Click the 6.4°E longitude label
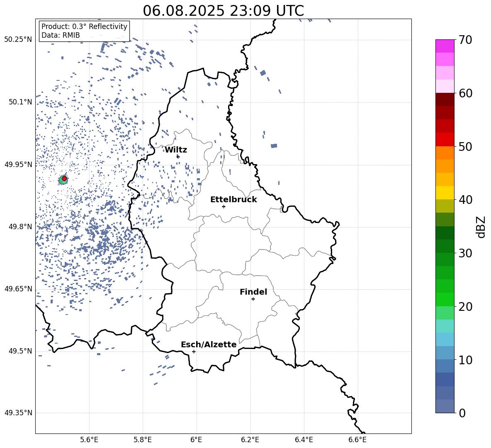This screenshot has width=491, height=448. [304, 440]
